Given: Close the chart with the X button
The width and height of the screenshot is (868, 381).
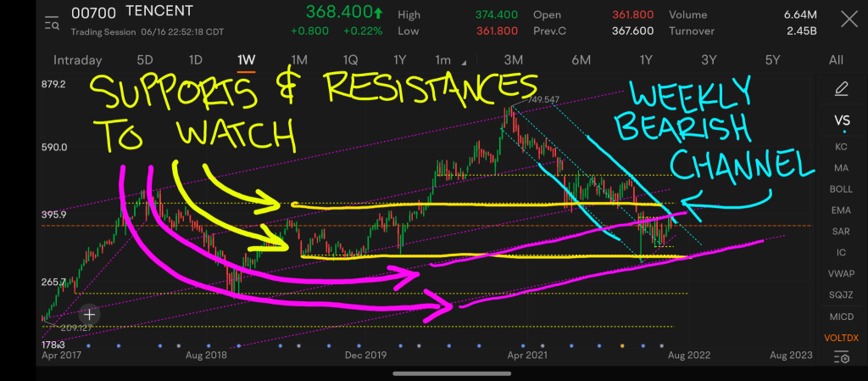Looking at the screenshot, I should [849, 20].
